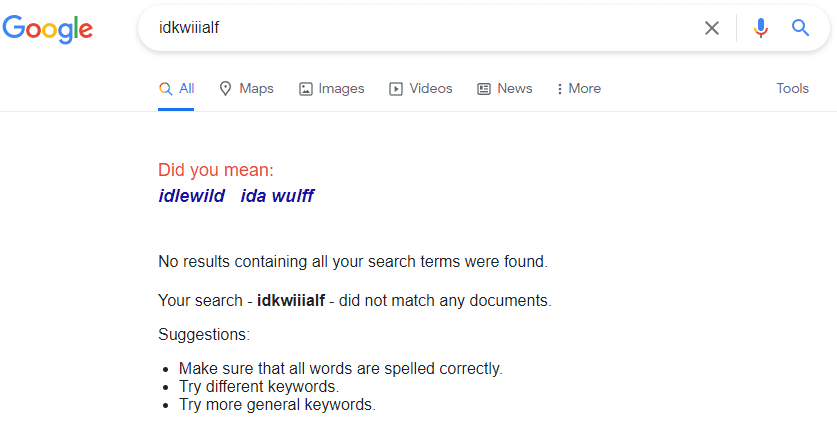The width and height of the screenshot is (837, 422).
Task: Select the News tab
Action: (x=504, y=89)
